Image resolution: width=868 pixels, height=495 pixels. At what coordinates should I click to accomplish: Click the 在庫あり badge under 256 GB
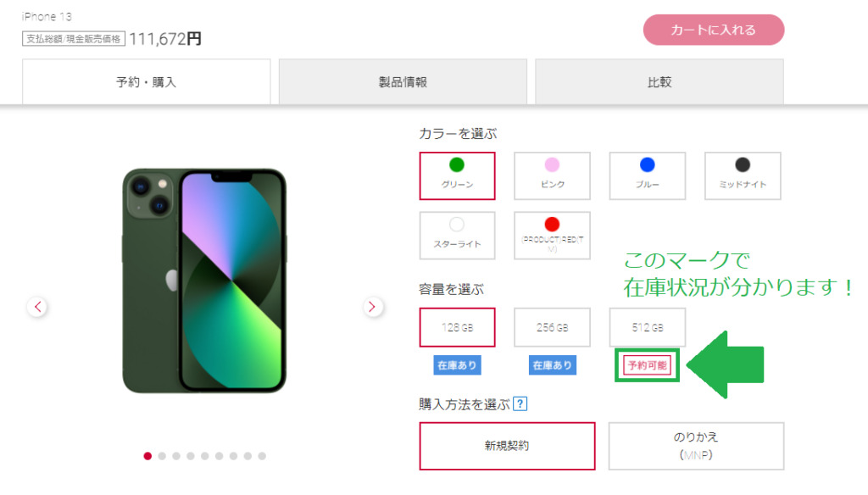(552, 365)
